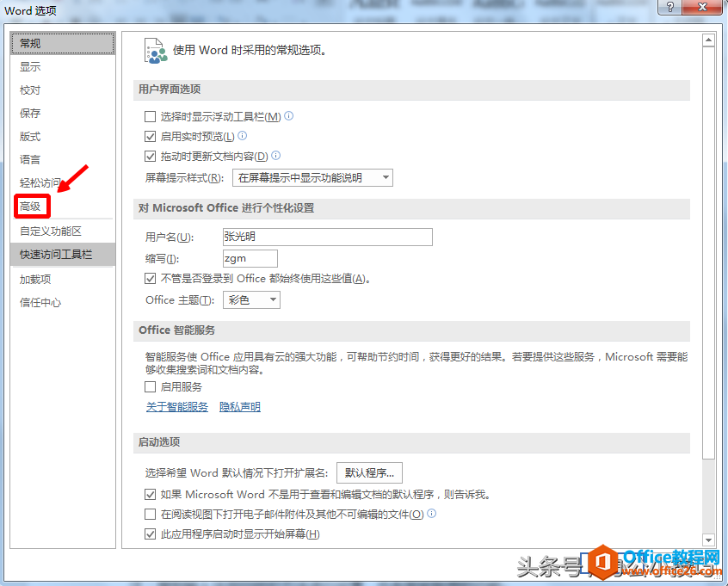Click scrollbar down arrow in options pane
Image resolution: width=728 pixels, height=586 pixels.
tap(708, 540)
